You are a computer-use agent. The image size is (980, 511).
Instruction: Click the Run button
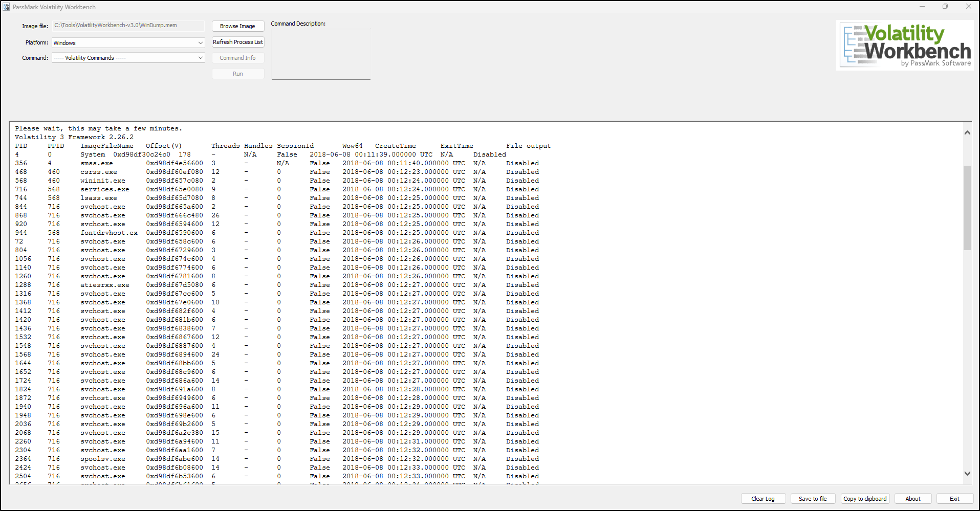(x=238, y=74)
